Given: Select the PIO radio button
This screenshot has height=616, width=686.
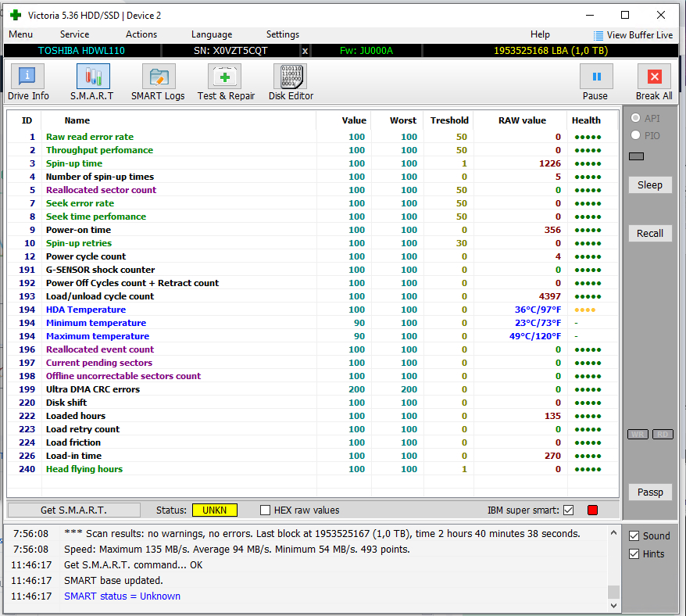Looking at the screenshot, I should 636,135.
